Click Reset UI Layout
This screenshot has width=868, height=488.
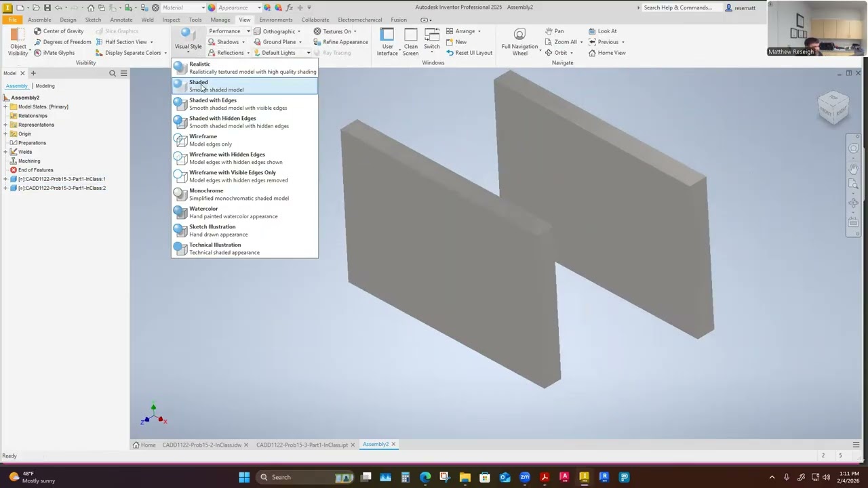(x=469, y=53)
